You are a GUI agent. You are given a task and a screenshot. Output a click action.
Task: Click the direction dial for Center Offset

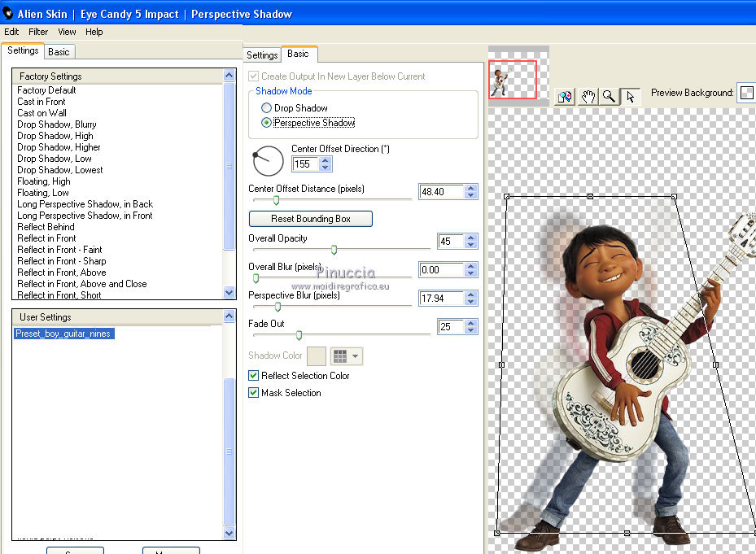[268, 161]
